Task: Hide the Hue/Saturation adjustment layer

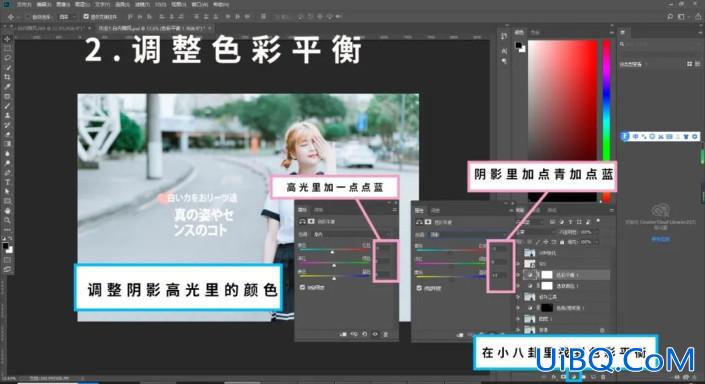Action: pyautogui.click(x=518, y=308)
